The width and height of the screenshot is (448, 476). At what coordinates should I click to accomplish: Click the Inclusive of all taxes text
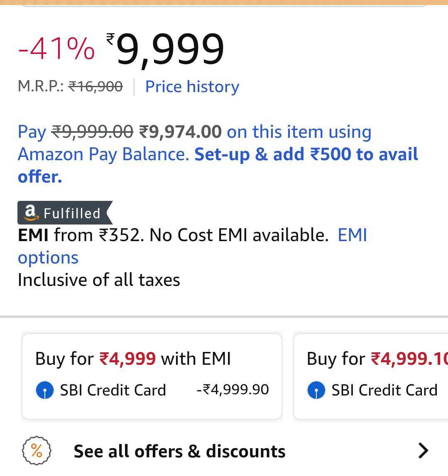point(99,280)
